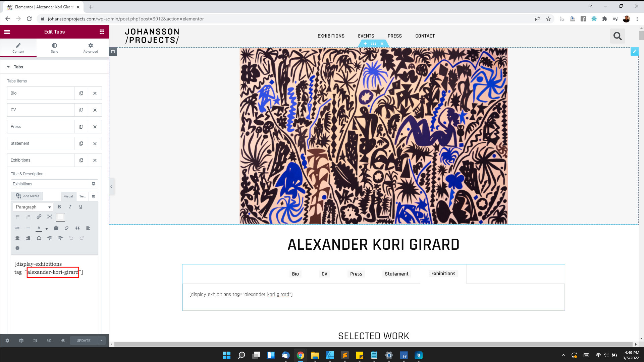The height and width of the screenshot is (362, 644).
Task: Switch editor to Text mode
Action: point(83,196)
